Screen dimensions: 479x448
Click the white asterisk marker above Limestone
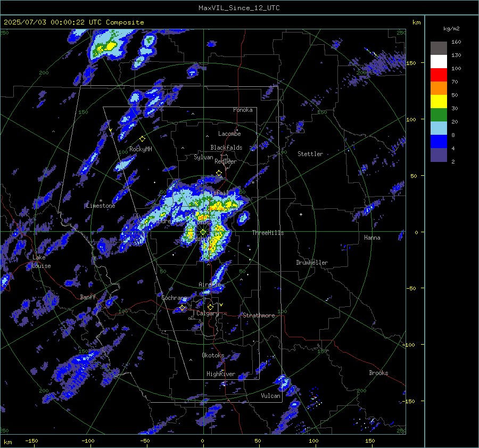(x=101, y=201)
